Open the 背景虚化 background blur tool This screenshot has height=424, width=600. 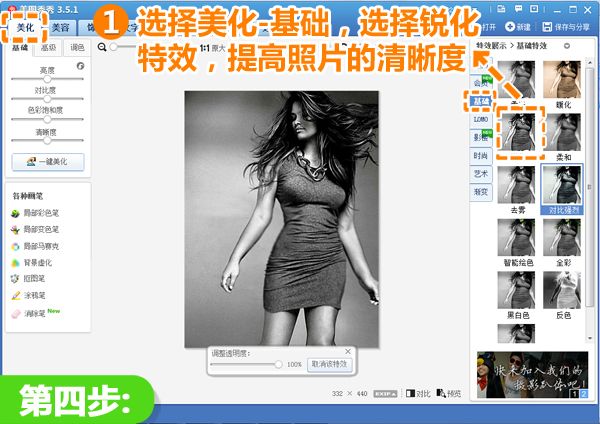click(x=31, y=263)
